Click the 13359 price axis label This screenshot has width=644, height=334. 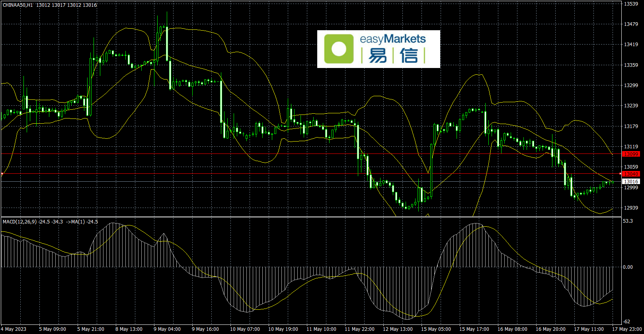click(631, 65)
